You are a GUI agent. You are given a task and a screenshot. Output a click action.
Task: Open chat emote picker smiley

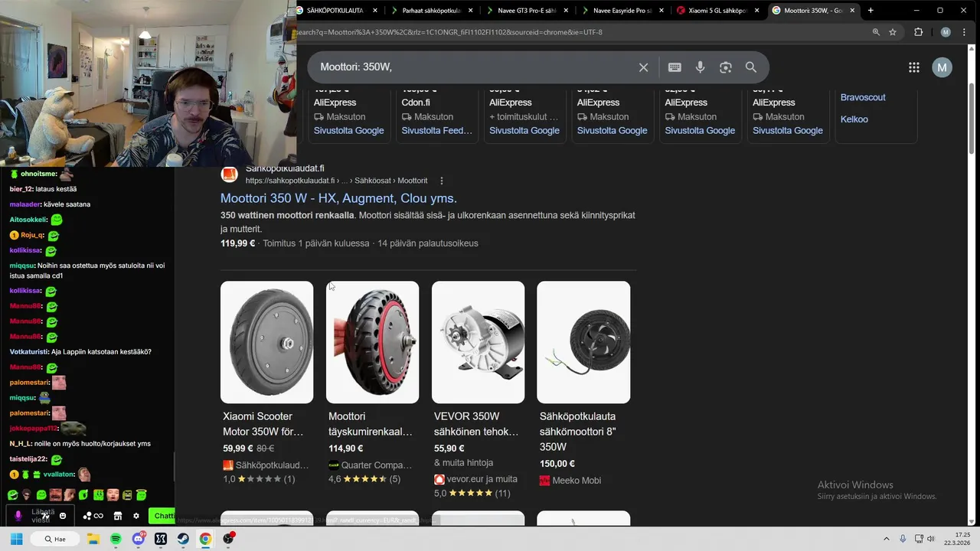[63, 516]
